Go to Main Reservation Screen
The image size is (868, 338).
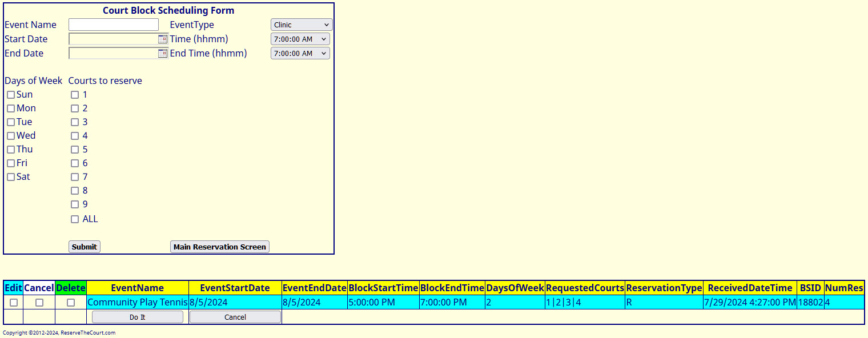point(220,247)
